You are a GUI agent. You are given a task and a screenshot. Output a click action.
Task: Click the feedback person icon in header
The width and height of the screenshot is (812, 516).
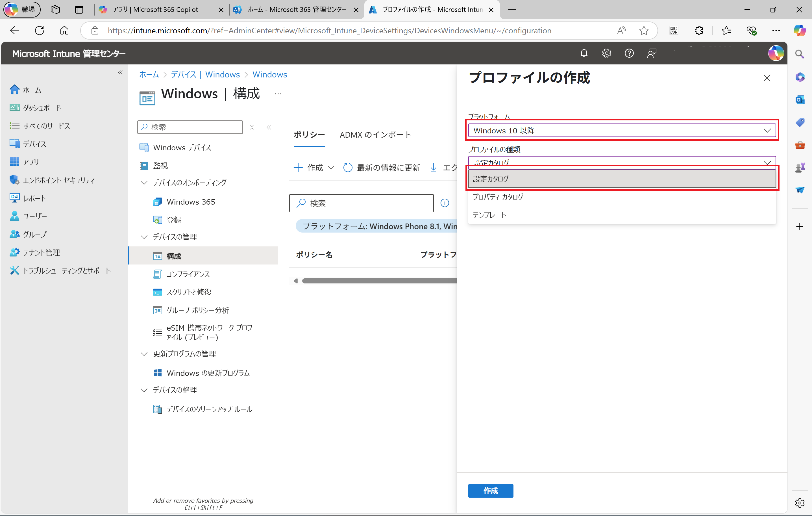click(652, 53)
